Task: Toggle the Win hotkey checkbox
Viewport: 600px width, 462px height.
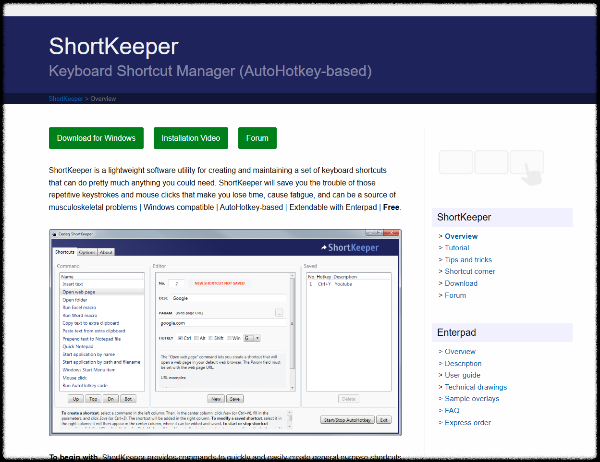Action: coord(230,338)
